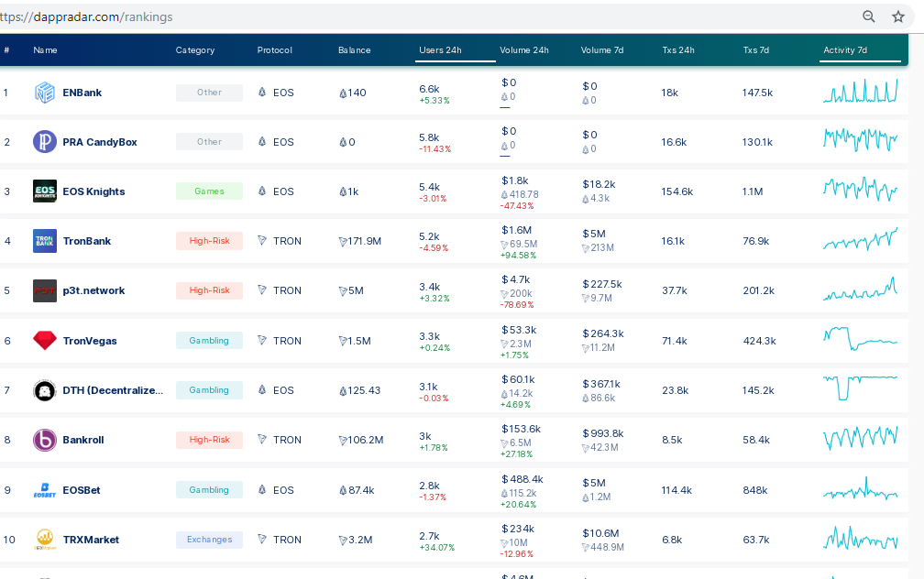
Task: Open the DTH (Decentralize... dapp link
Action: pyautogui.click(x=113, y=390)
